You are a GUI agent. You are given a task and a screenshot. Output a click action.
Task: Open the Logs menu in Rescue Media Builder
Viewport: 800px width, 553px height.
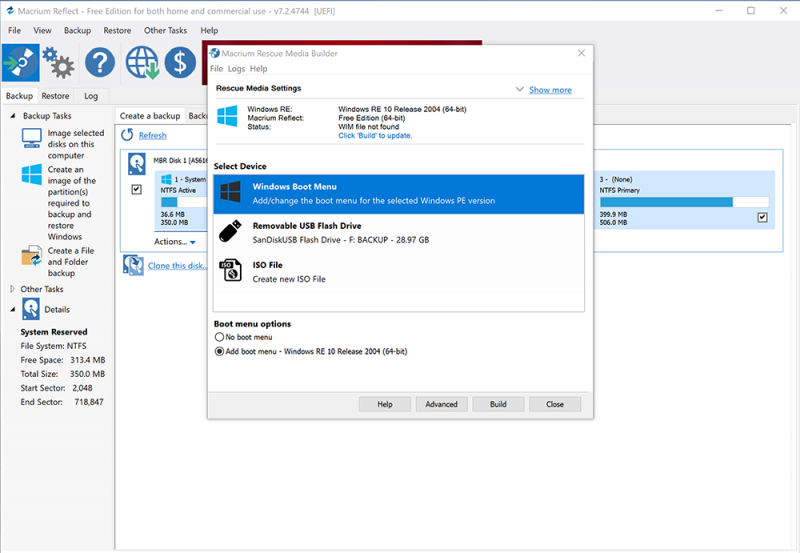(x=236, y=69)
